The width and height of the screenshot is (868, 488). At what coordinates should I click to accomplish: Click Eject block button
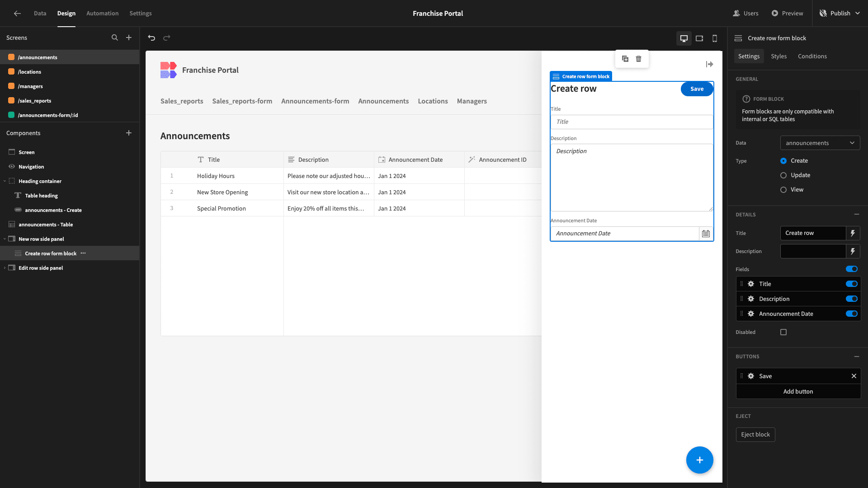pos(755,435)
